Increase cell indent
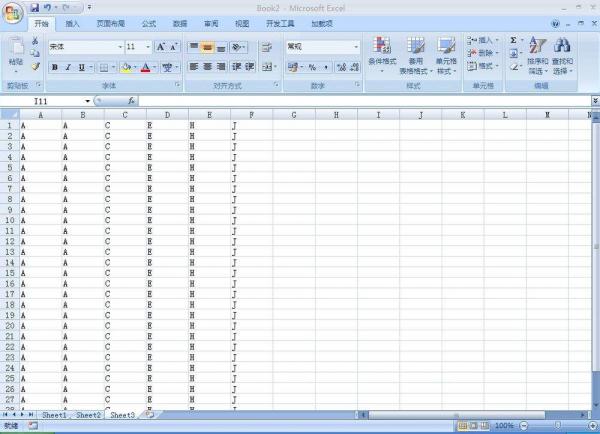The image size is (600, 434). point(249,67)
